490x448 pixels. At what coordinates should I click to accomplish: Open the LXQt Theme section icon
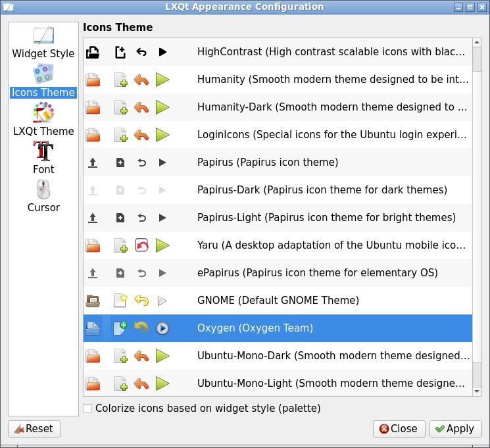point(43,112)
